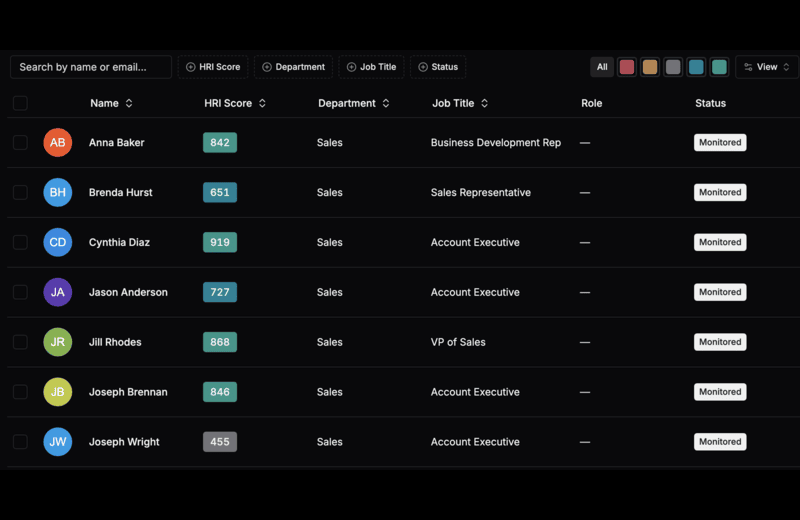The image size is (800, 520).
Task: Open the View options dropdown
Action: tap(767, 67)
